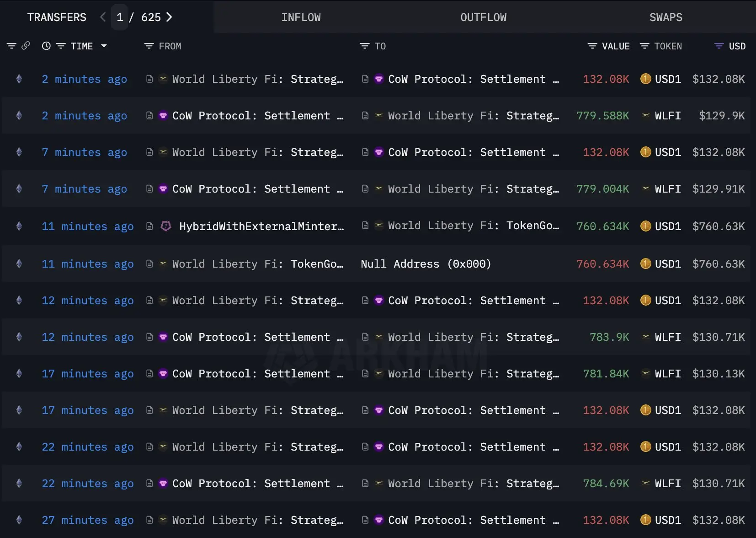
Task: Go to the previous transfers page
Action: click(103, 17)
